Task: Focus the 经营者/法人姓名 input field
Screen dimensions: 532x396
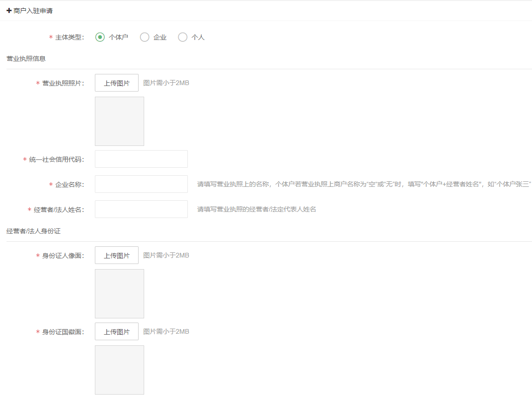Action: (141, 209)
